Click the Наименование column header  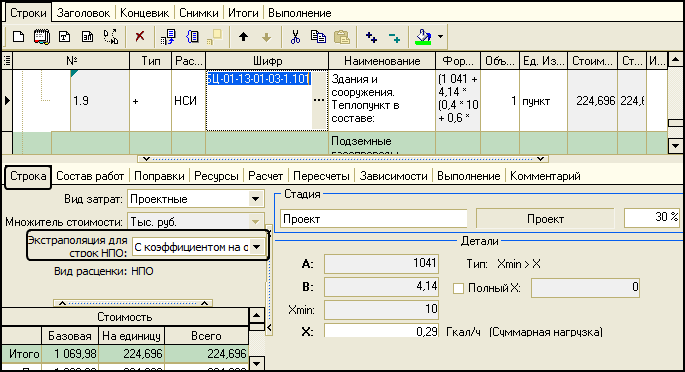coord(382,61)
